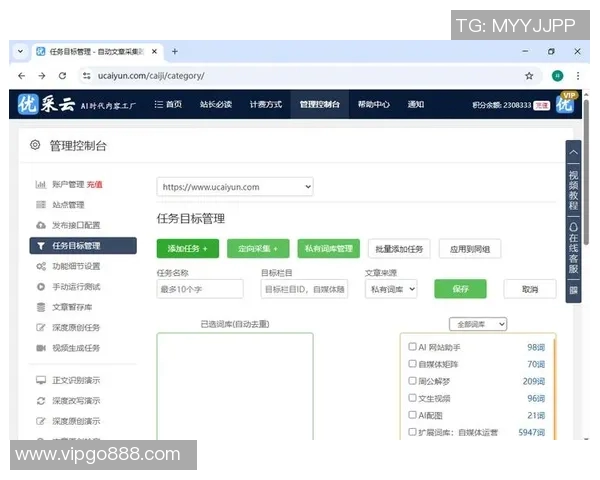This screenshot has width=600, height=480.
Task: Click the QR code icon in the side panel
Action: point(573,291)
